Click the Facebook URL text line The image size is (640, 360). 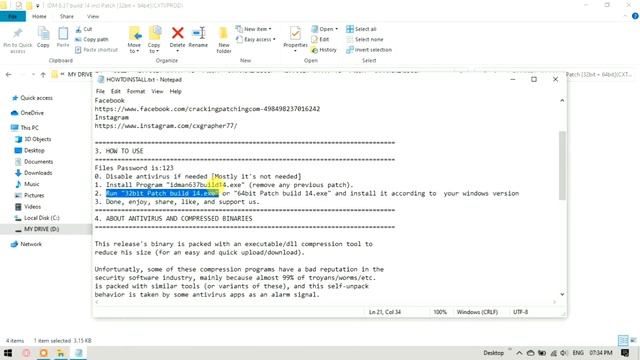tap(207, 109)
